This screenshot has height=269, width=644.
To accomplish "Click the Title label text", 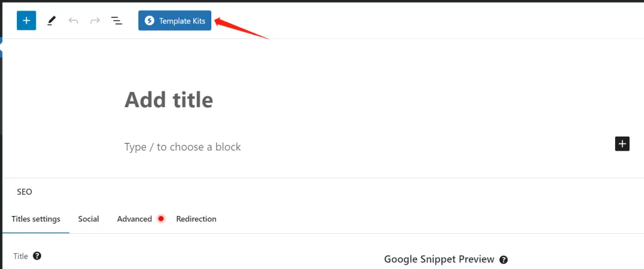I will click(21, 256).
